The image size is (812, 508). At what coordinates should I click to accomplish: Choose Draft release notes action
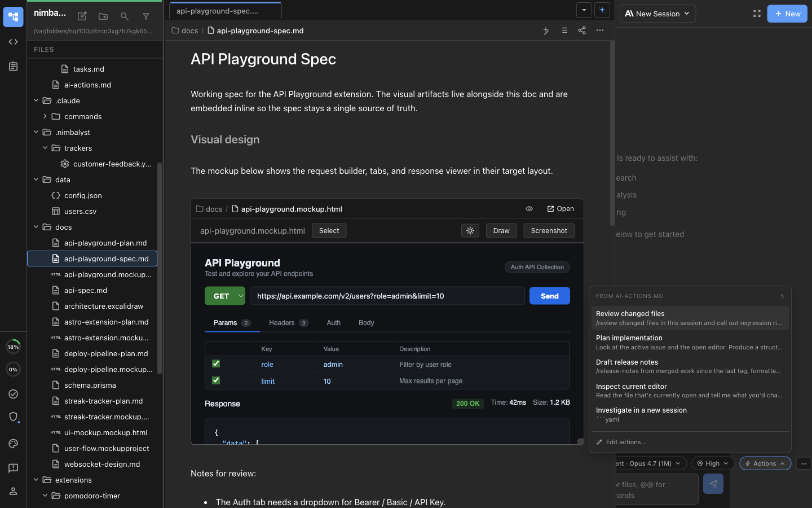(x=690, y=366)
